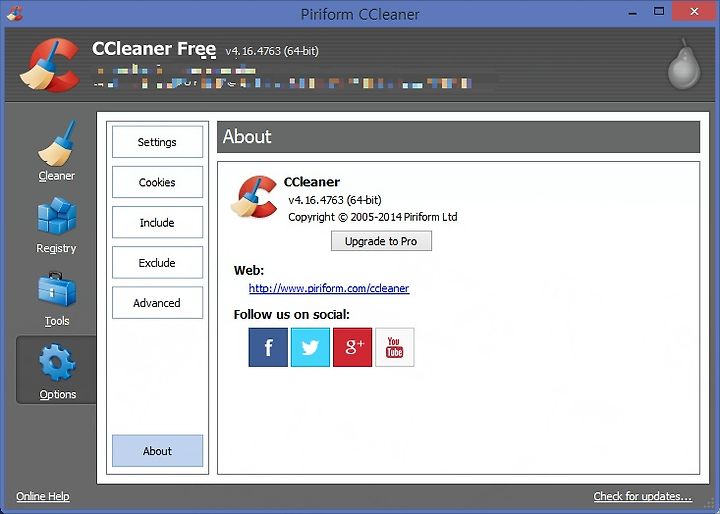Open the piriform.com/ccleaner web link
Viewport: 720px width, 514px height.
click(329, 288)
